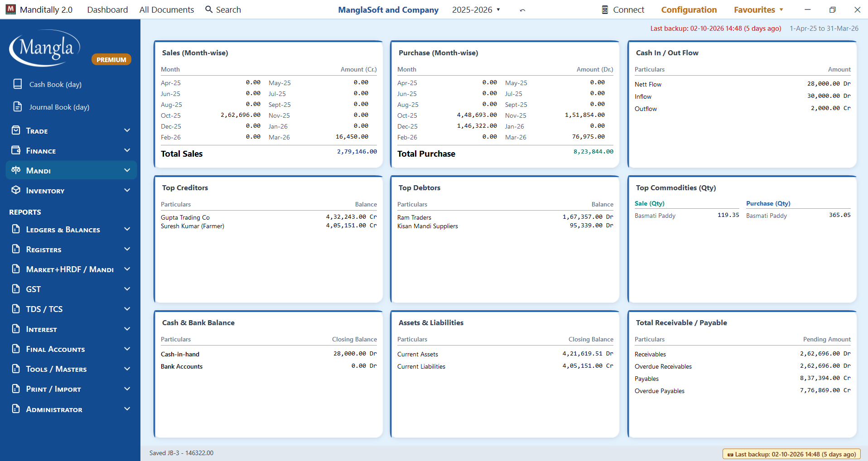Click the ManglaSoft and Company name
Image resolution: width=868 pixels, height=461 pixels.
[388, 10]
